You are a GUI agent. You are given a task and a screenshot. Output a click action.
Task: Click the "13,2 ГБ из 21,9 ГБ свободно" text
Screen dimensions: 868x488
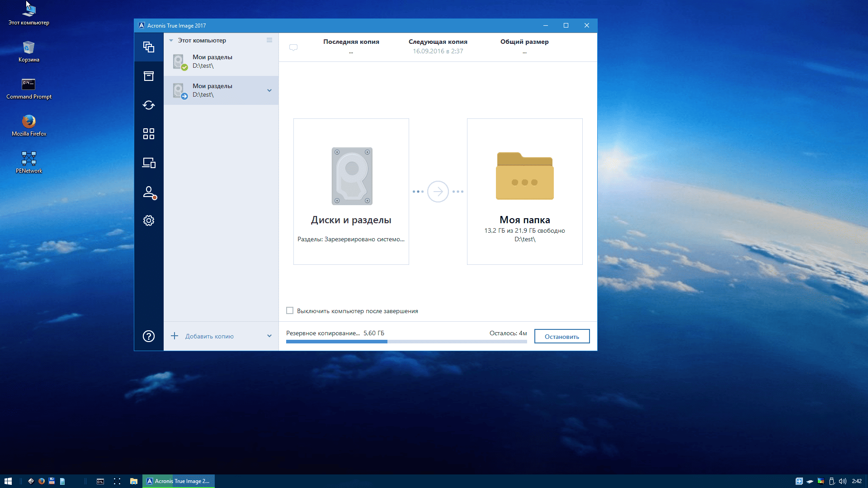click(525, 230)
